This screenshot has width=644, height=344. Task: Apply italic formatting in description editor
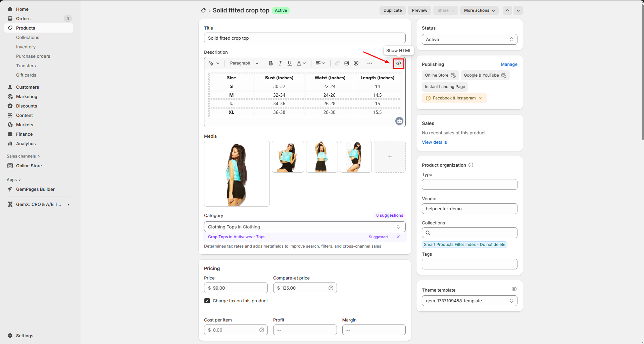click(x=280, y=63)
